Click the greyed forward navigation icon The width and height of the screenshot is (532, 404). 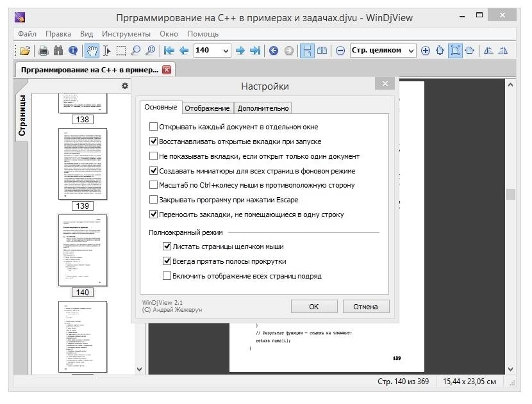(x=288, y=51)
